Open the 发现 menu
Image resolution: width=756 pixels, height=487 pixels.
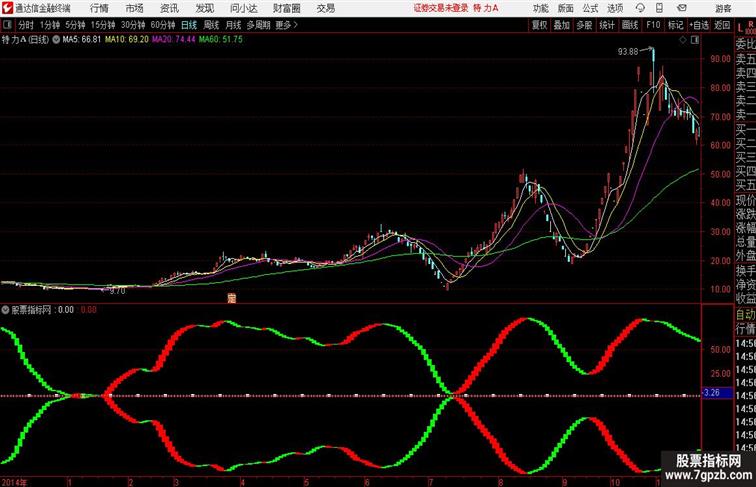pyautogui.click(x=204, y=8)
